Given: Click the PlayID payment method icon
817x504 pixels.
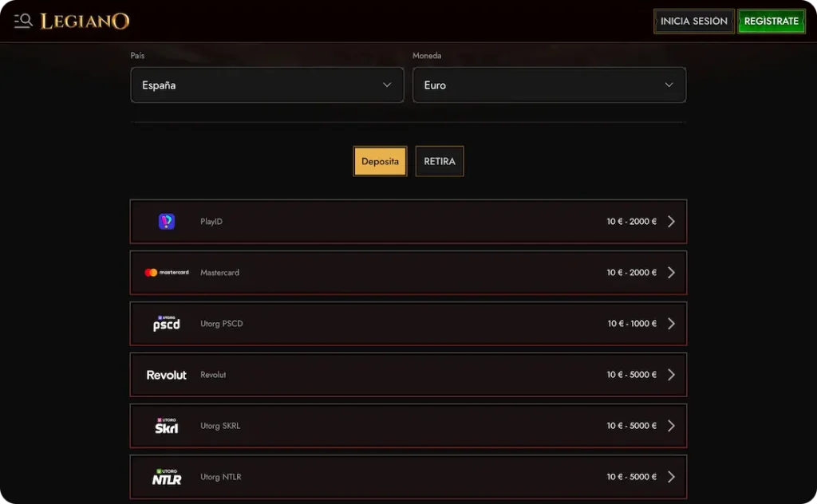Looking at the screenshot, I should pos(165,221).
